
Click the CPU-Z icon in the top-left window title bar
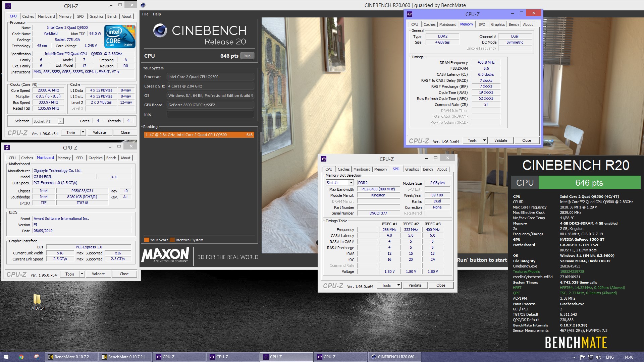tap(8, 6)
